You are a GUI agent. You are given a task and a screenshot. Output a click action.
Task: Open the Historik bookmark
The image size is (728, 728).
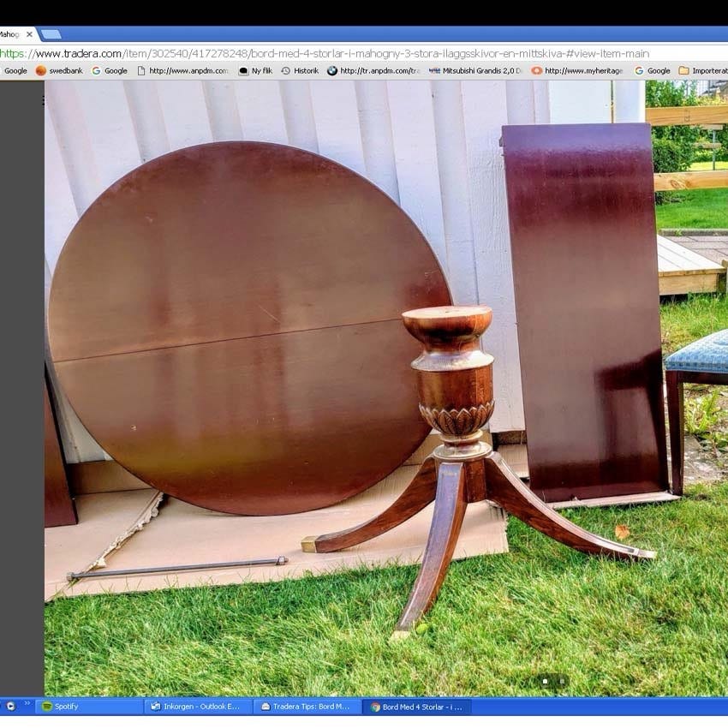(x=300, y=70)
